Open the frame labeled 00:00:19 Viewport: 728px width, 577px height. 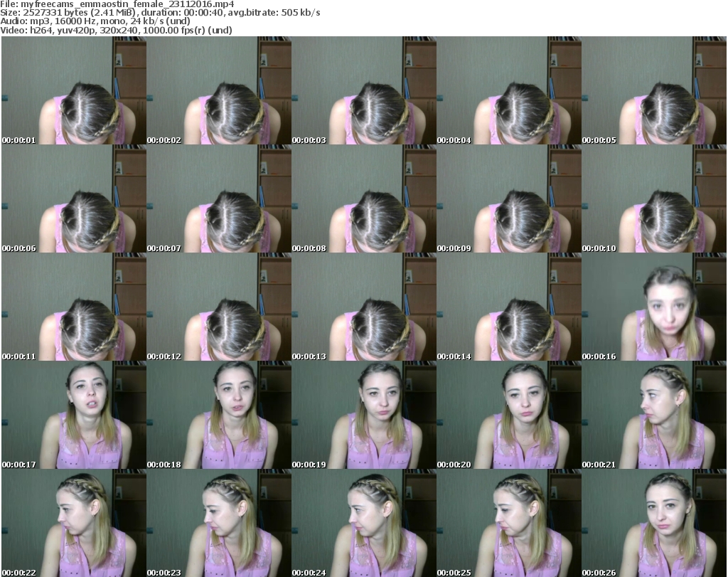pos(363,415)
